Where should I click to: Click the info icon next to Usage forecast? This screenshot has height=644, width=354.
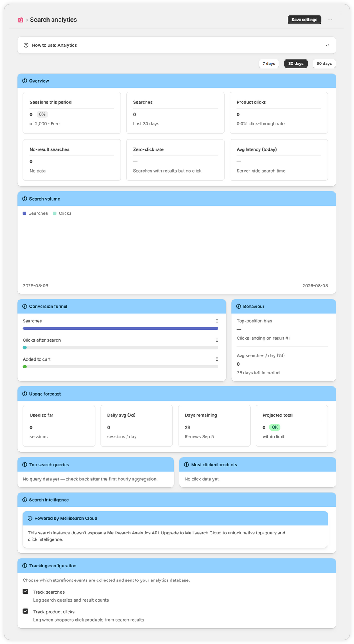[25, 394]
